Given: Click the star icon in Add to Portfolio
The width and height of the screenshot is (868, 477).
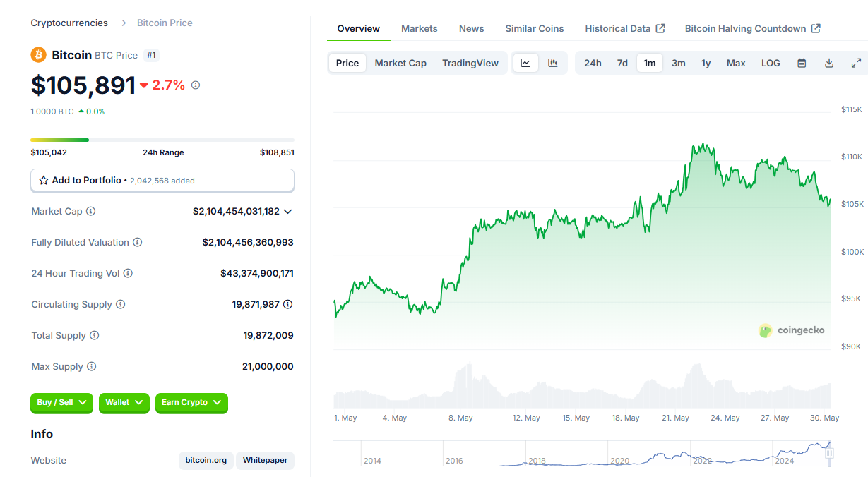Looking at the screenshot, I should (x=44, y=180).
